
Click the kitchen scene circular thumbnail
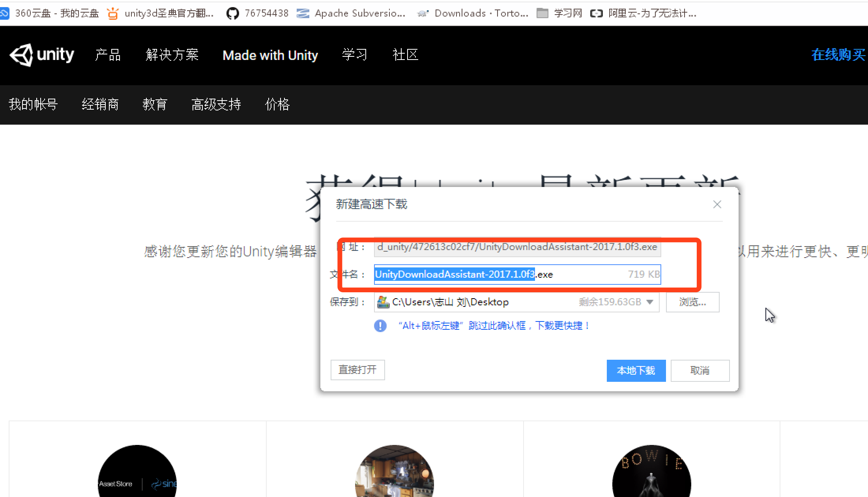pyautogui.click(x=394, y=471)
